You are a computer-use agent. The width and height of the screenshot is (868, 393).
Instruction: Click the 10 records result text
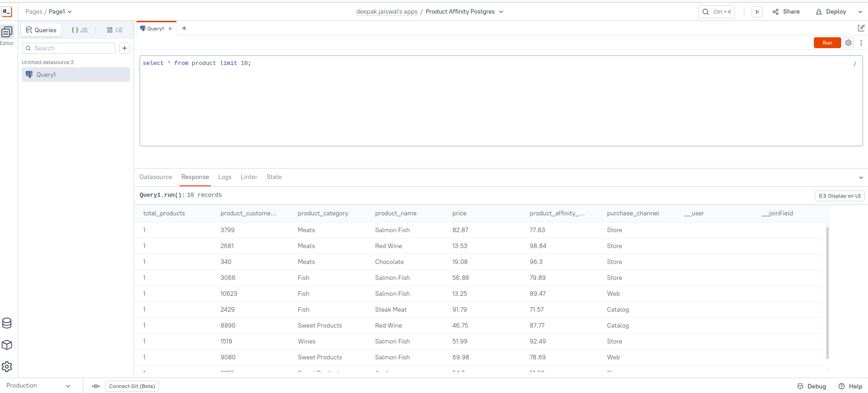tap(204, 195)
